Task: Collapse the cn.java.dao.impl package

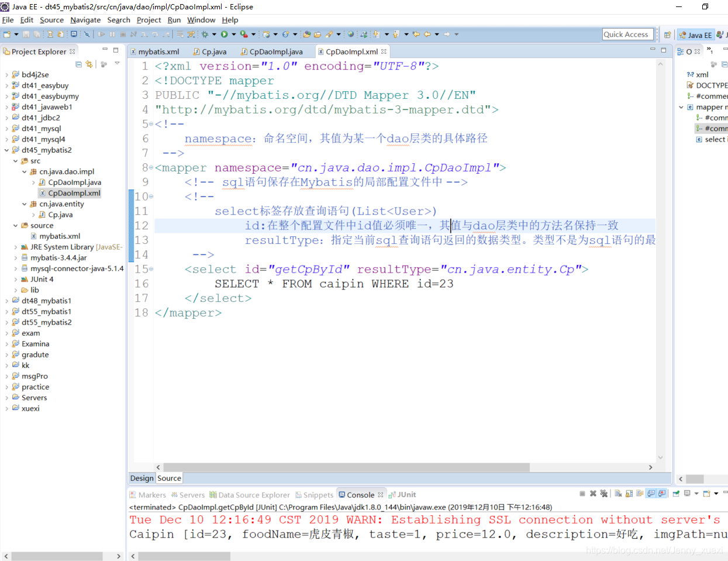Action: (x=25, y=172)
